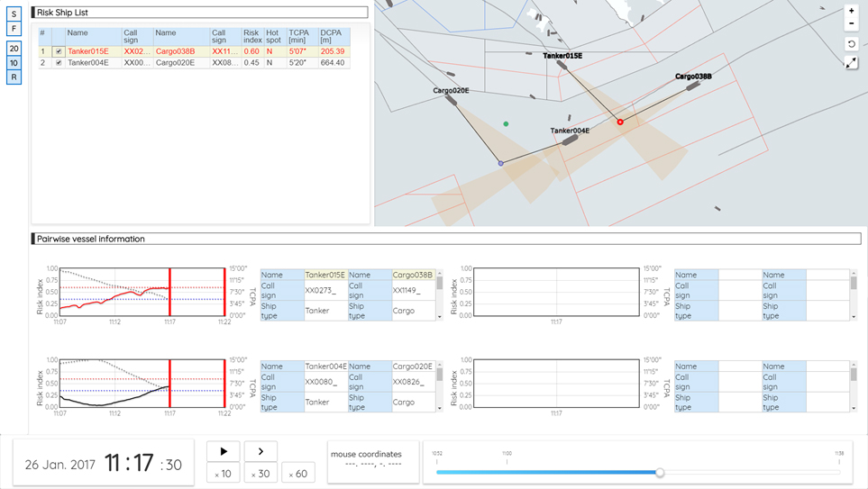Viewport: 868px width, 489px height.
Task: Sort by the DCPA column header
Action: click(x=333, y=36)
